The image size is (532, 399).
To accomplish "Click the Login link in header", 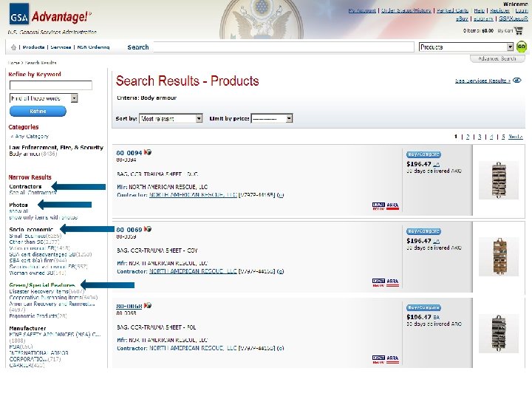I will tap(522, 10).
